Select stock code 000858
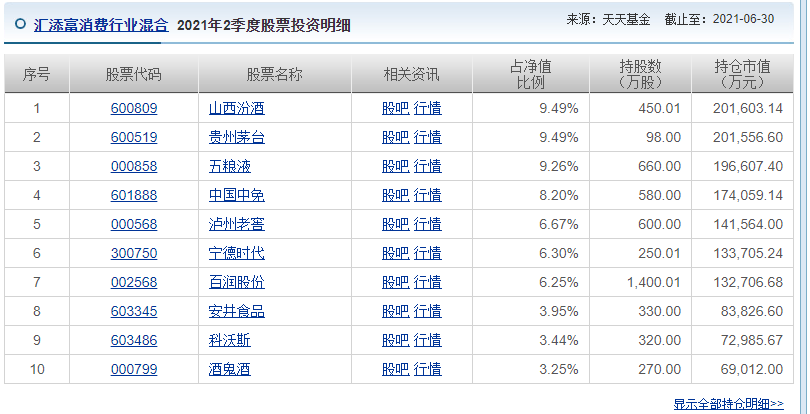 click(x=133, y=166)
